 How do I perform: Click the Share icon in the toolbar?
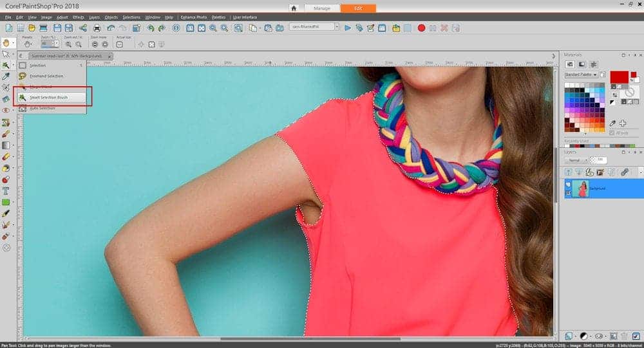83,28
